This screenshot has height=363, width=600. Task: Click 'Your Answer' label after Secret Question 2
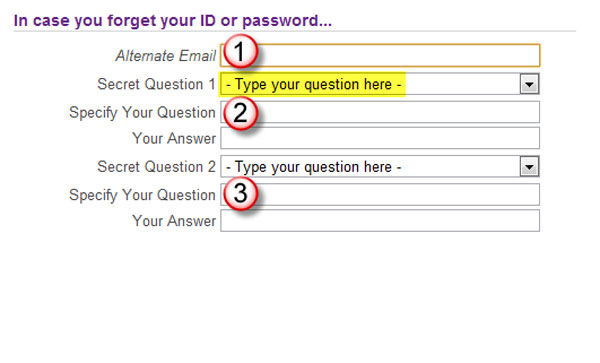coord(174,221)
